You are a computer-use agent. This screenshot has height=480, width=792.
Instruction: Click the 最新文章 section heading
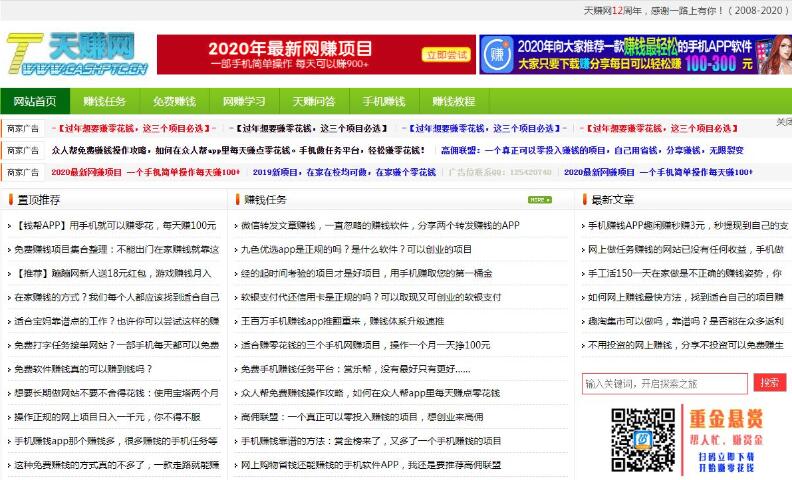(x=612, y=200)
